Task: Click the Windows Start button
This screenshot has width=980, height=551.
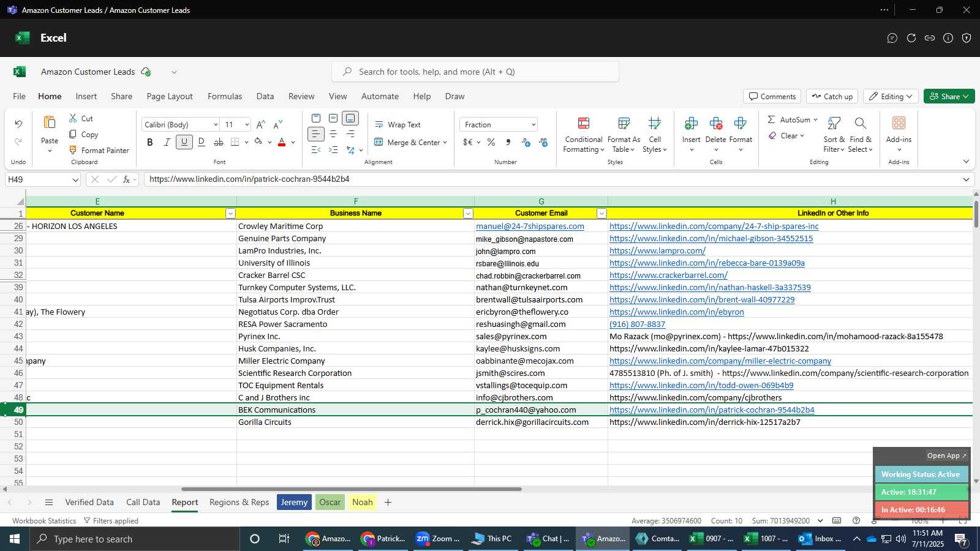Action: [x=15, y=539]
